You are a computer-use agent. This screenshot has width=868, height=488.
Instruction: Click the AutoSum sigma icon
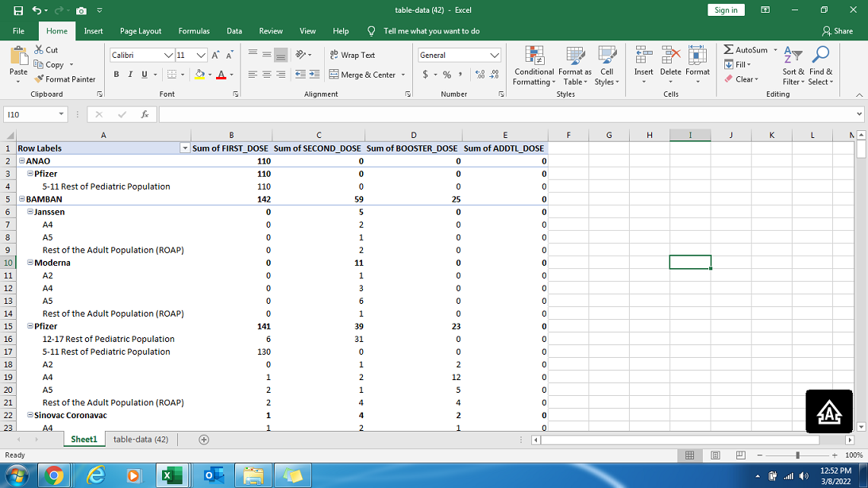pyautogui.click(x=729, y=50)
